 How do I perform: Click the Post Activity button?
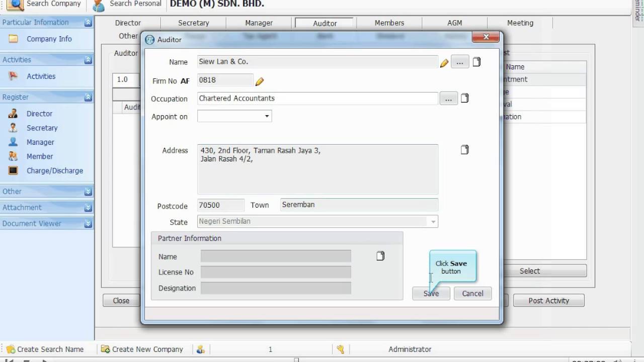548,301
